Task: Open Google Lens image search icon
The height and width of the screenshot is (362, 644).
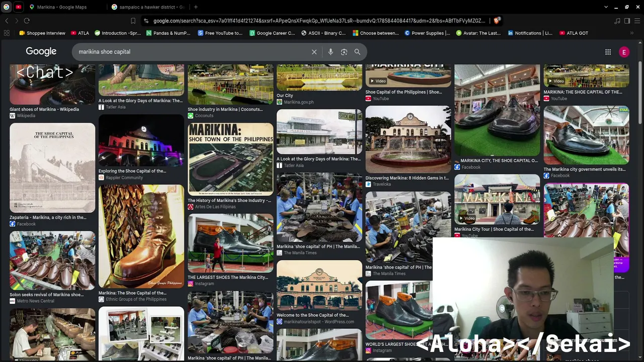Action: (x=344, y=52)
